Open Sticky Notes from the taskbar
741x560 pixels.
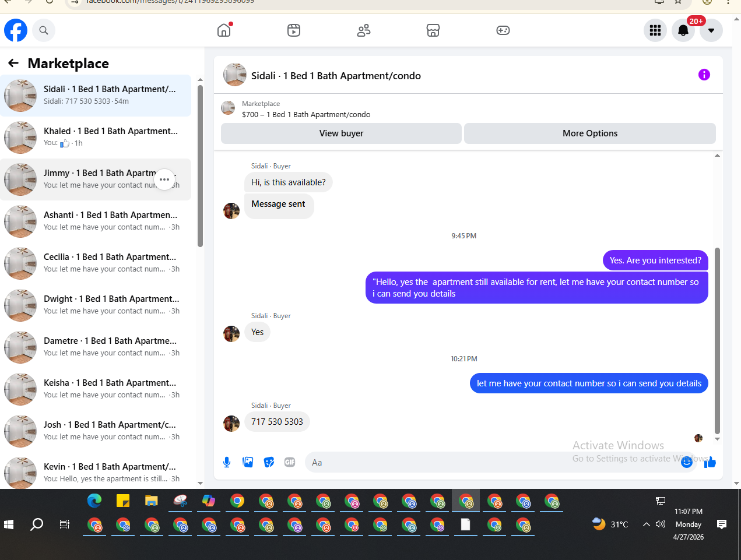point(123,501)
